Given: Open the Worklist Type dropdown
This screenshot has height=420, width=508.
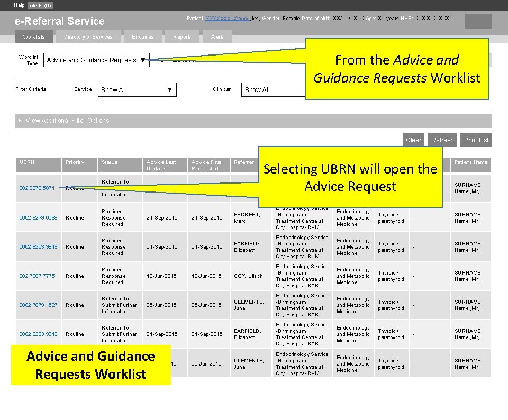Looking at the screenshot, I should [x=96, y=60].
